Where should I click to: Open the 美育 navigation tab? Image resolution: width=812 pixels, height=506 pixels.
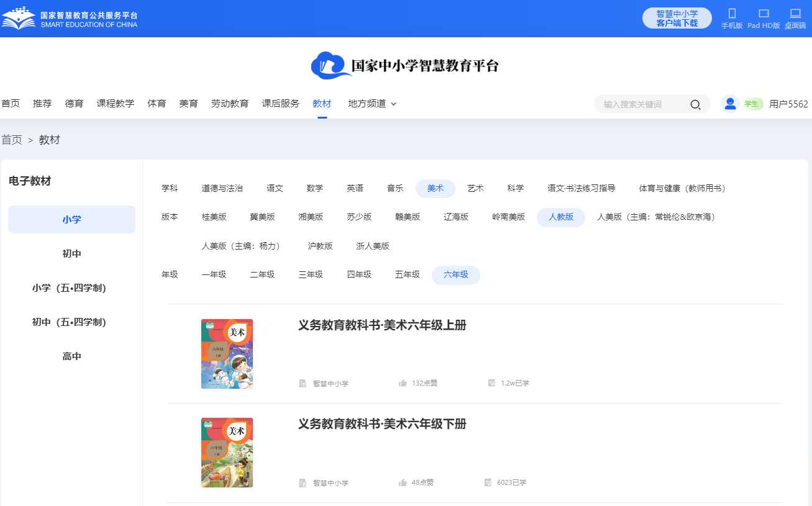click(189, 104)
